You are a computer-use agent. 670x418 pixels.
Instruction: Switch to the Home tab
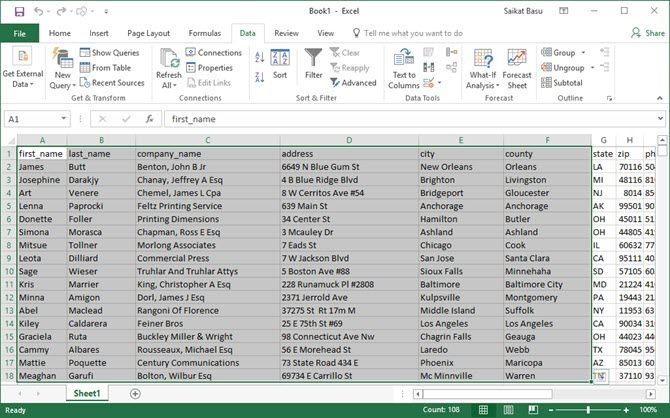[x=59, y=33]
